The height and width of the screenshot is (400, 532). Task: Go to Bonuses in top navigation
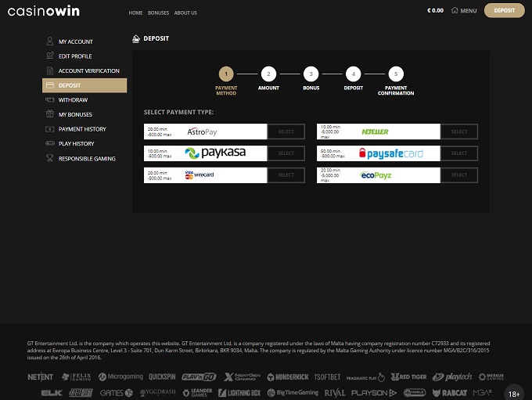(158, 13)
